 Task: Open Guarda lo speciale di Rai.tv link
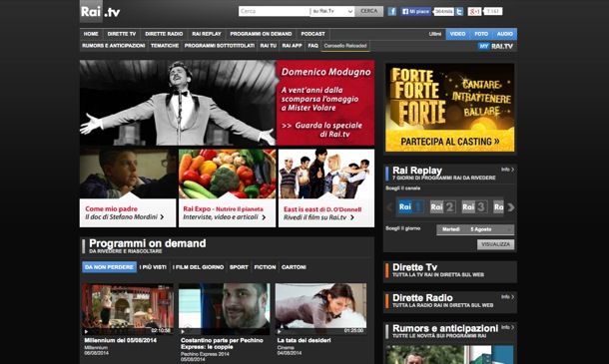(322, 130)
